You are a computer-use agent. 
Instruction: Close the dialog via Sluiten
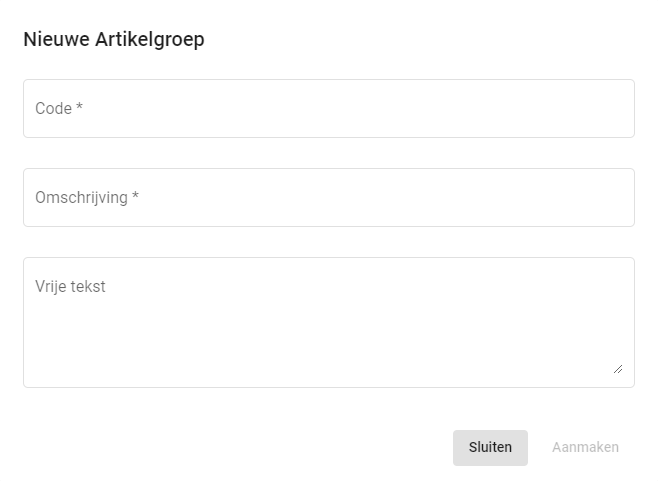(x=490, y=447)
